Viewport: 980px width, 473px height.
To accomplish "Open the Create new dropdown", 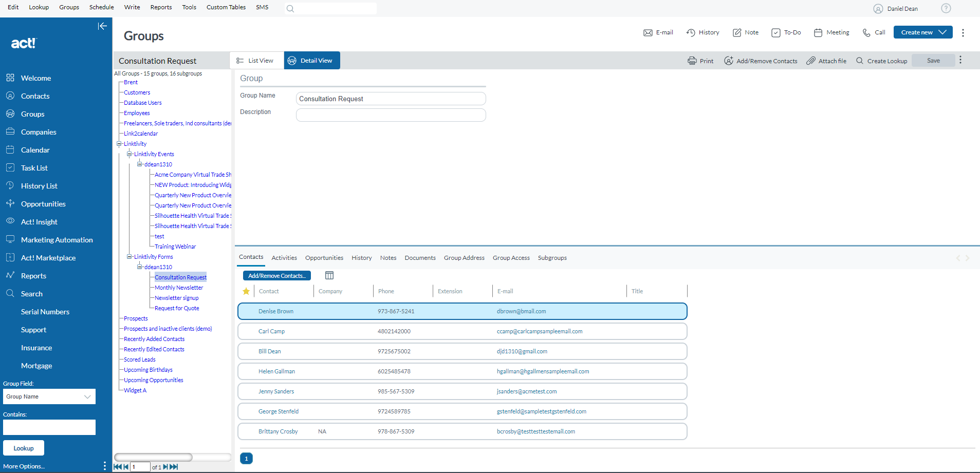I will pyautogui.click(x=922, y=32).
